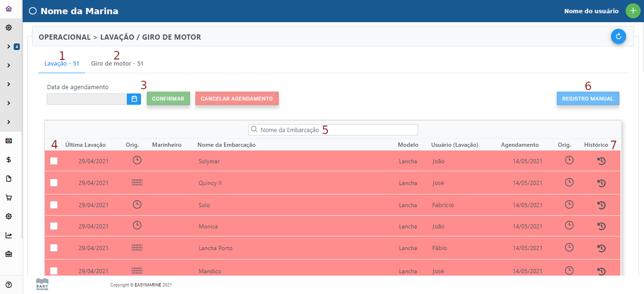644x294 pixels.
Task: Click the green plus button by user name
Action: (x=633, y=11)
